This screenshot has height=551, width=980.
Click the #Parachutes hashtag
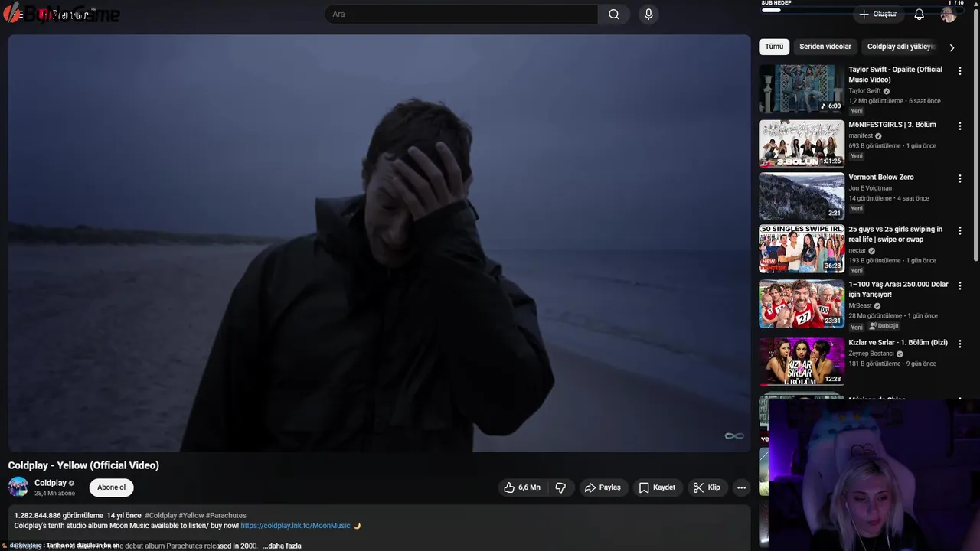[x=226, y=515]
